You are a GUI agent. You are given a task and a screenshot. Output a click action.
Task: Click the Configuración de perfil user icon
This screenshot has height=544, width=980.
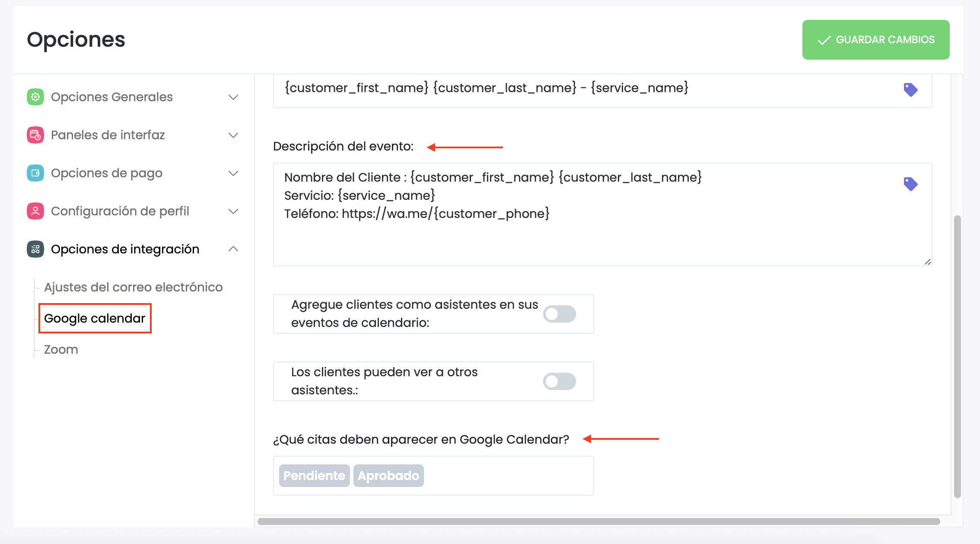[x=35, y=211]
